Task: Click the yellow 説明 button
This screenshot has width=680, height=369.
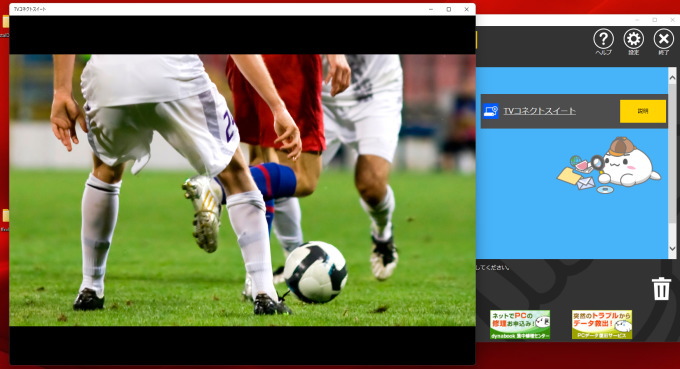Action: point(643,111)
